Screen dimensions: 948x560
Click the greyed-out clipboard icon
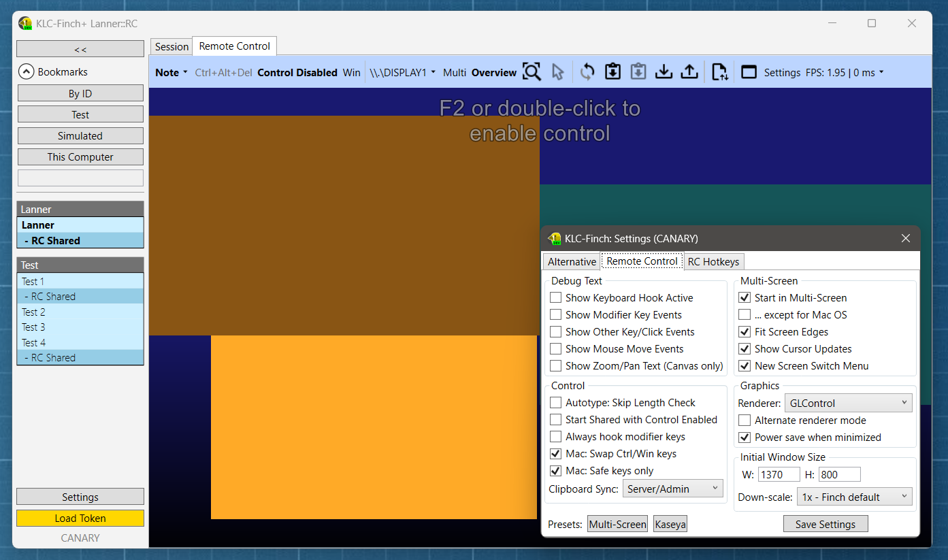coord(638,71)
